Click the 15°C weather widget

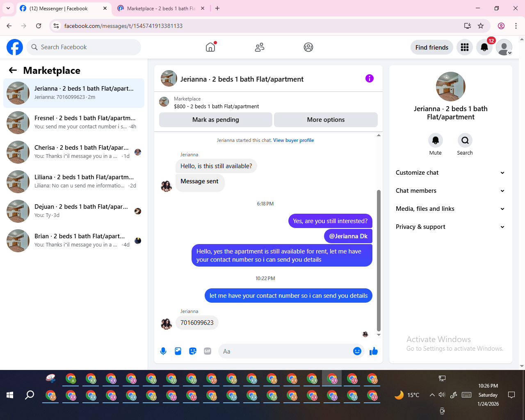point(407,395)
